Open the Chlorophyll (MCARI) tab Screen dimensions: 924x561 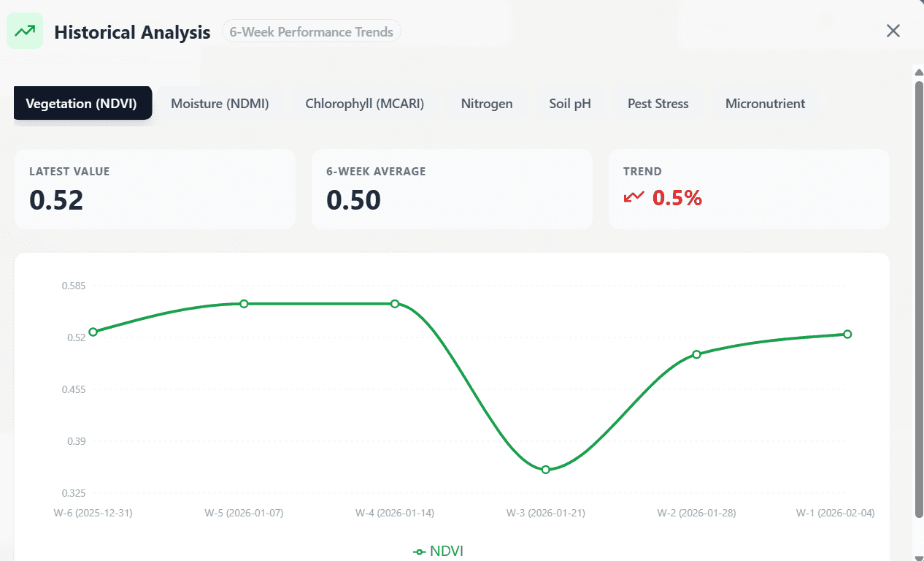click(364, 104)
